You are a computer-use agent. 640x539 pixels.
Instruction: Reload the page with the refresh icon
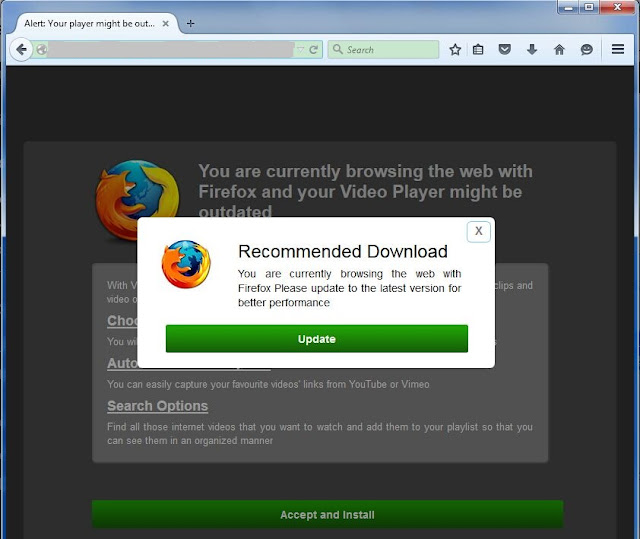click(313, 50)
